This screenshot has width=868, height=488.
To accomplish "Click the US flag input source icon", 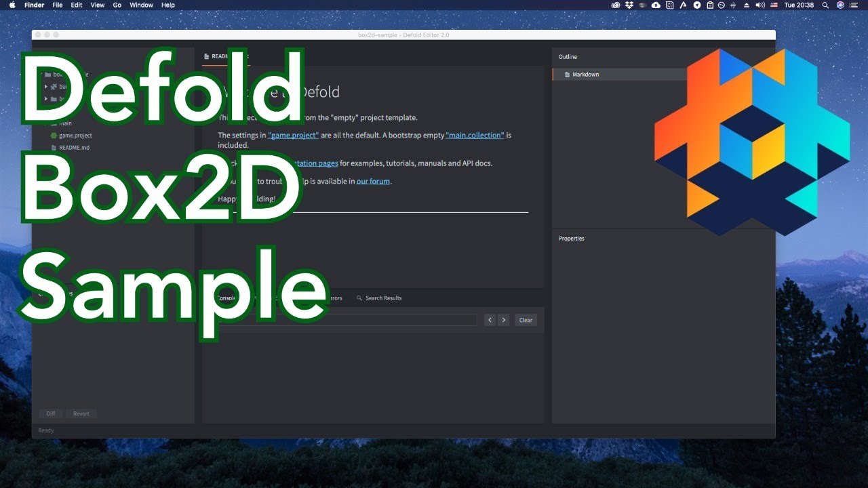I will click(774, 5).
